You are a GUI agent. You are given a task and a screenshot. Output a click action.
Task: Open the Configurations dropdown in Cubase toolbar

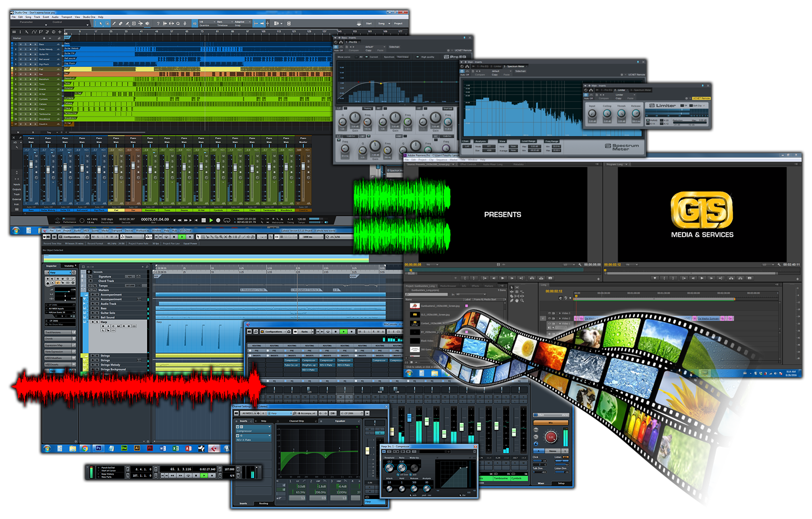click(x=73, y=237)
